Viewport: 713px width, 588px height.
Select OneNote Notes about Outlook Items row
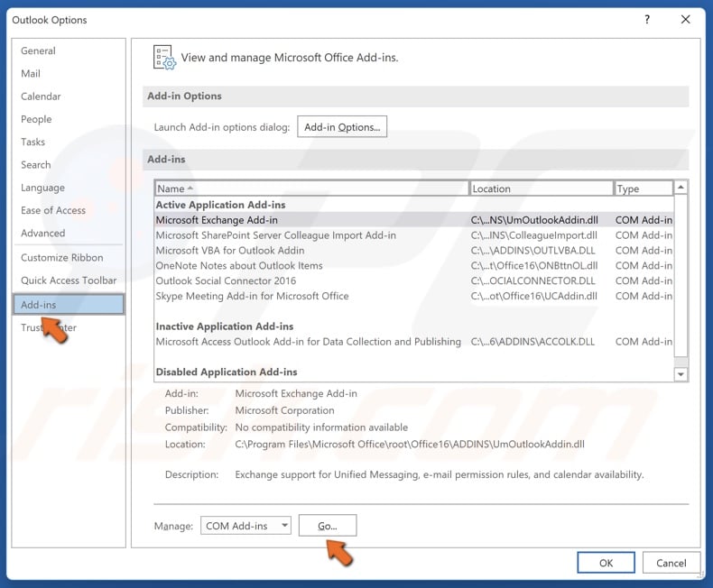[x=239, y=266]
